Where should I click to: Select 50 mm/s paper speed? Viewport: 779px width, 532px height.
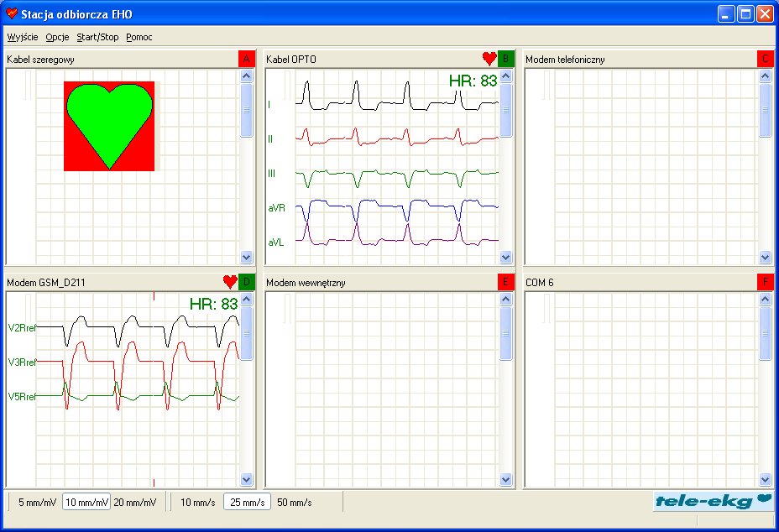coord(295,502)
